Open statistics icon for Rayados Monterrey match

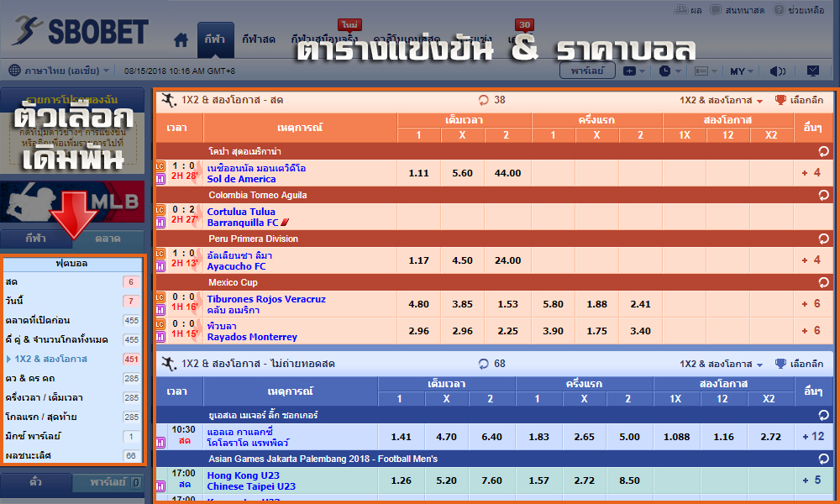160,336
